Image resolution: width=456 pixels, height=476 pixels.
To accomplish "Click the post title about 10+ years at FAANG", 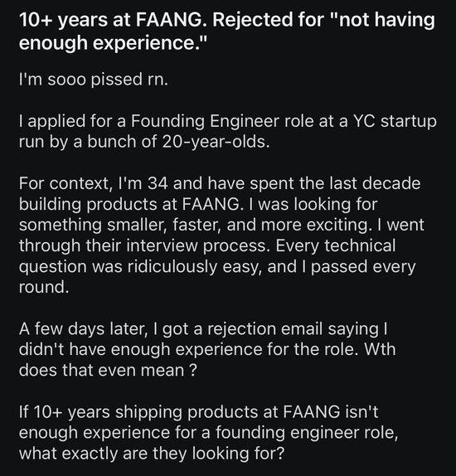I will click(227, 32).
